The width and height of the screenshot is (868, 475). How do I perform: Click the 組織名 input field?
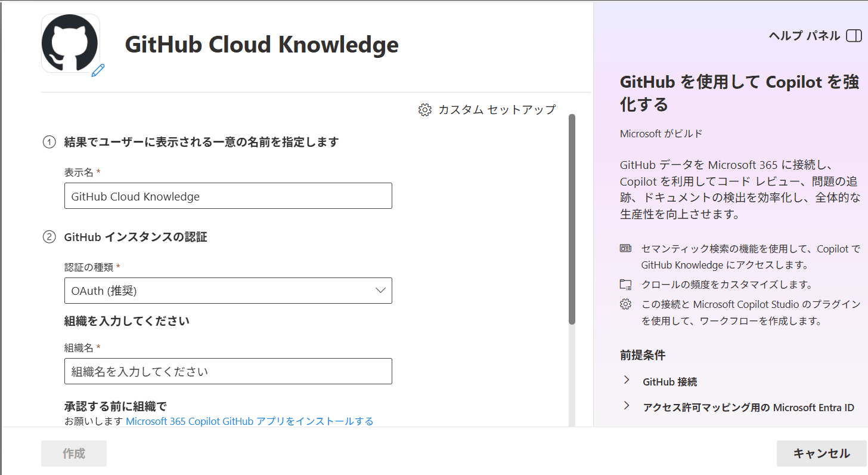click(x=228, y=371)
